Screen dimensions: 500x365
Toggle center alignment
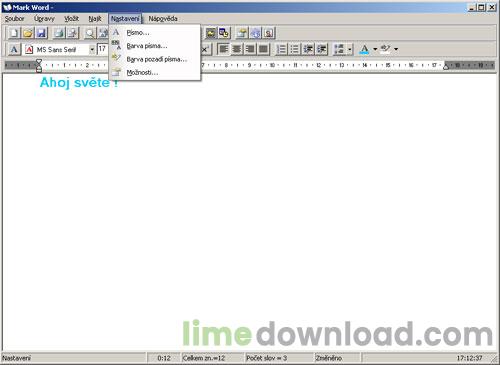coord(237,49)
